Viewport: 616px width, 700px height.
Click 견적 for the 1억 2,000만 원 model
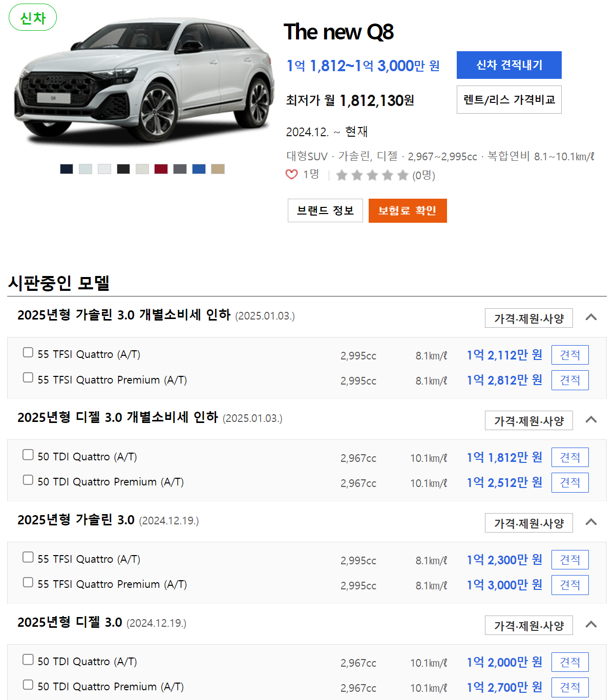tap(570, 662)
